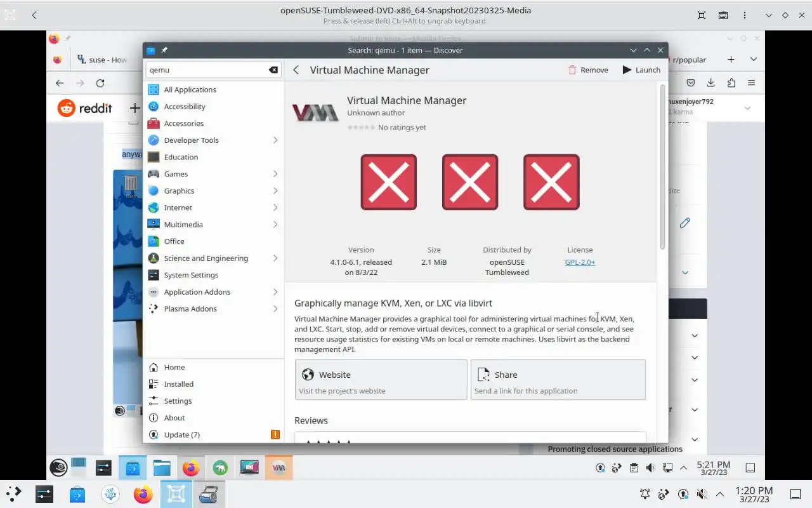This screenshot has width=812, height=508.
Task: Click the Plasma Addons icon
Action: click(x=153, y=309)
